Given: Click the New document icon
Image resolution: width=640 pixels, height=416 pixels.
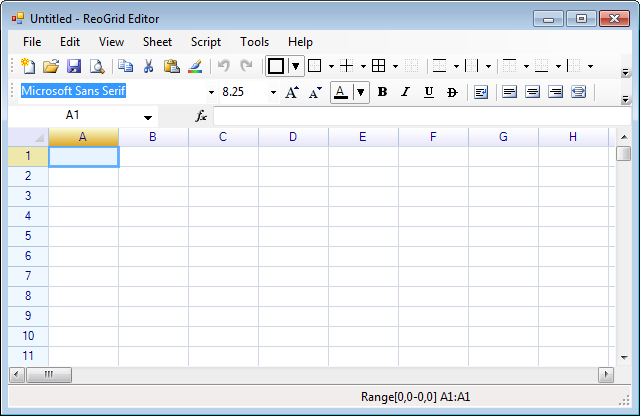Looking at the screenshot, I should coord(28,66).
